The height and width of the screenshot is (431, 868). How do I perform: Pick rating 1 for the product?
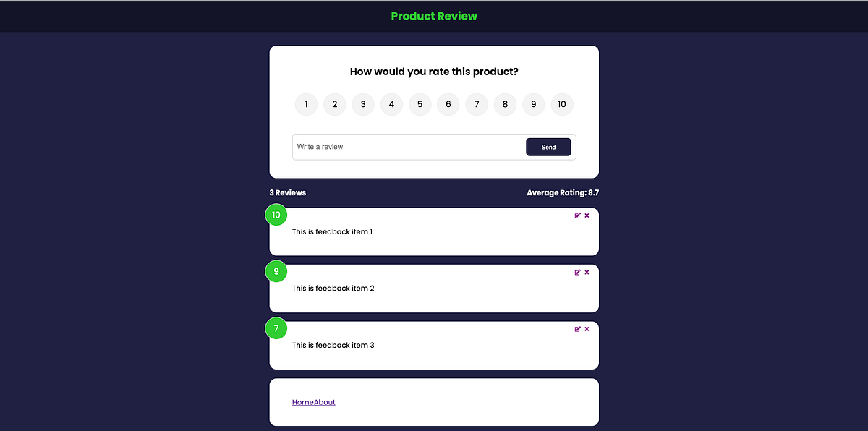[x=305, y=104]
